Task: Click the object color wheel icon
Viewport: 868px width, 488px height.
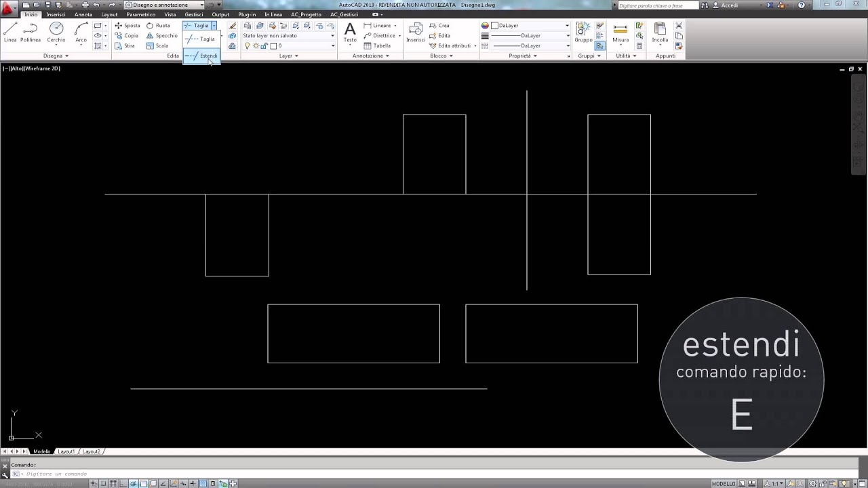Action: [x=485, y=26]
